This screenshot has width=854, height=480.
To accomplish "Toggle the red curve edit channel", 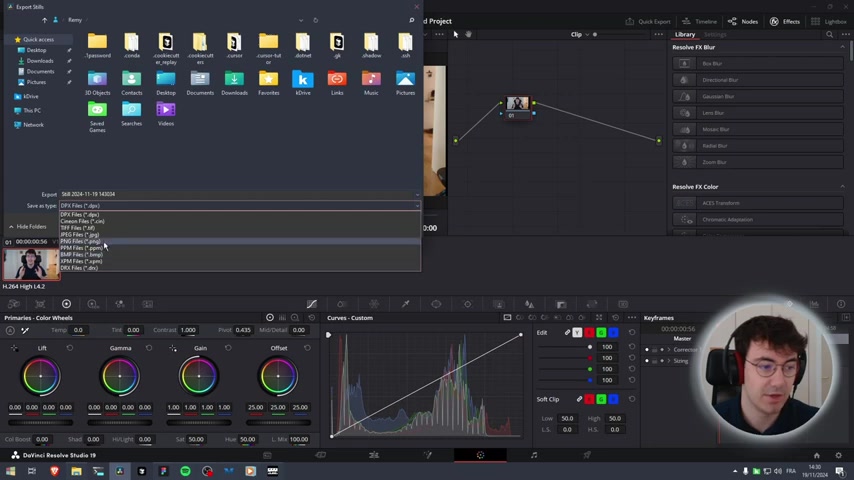I will [589, 332].
